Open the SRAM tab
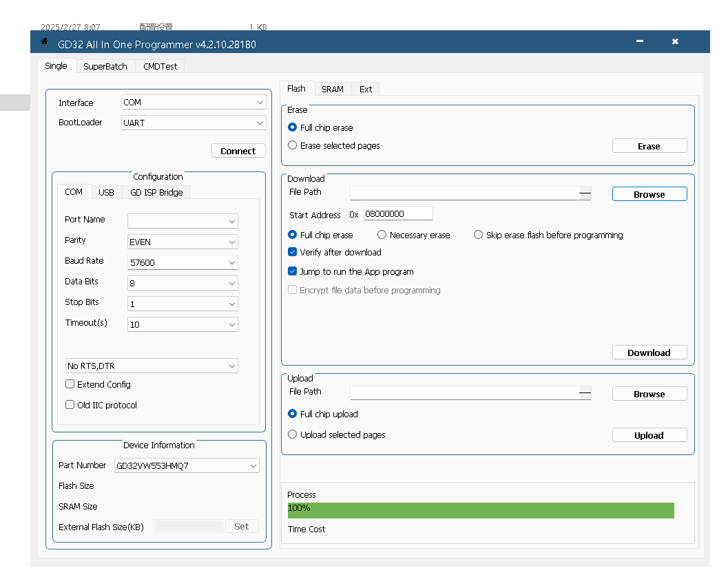The height and width of the screenshot is (577, 728). (x=333, y=90)
